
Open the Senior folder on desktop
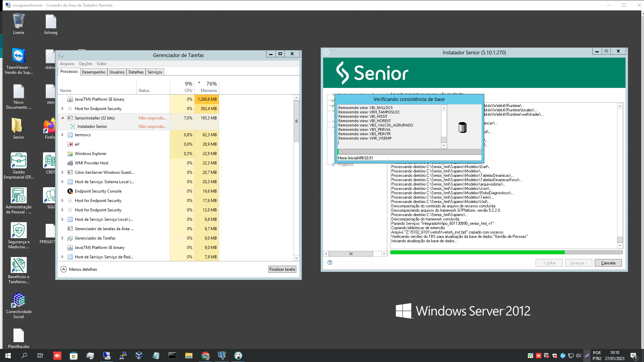(x=18, y=128)
